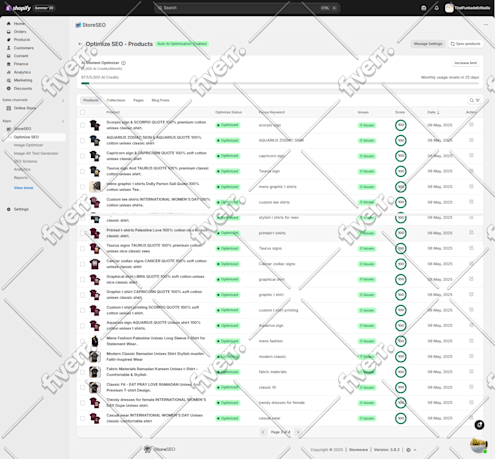Click the action icon for Mens Fashion Palestine row

coord(471,341)
